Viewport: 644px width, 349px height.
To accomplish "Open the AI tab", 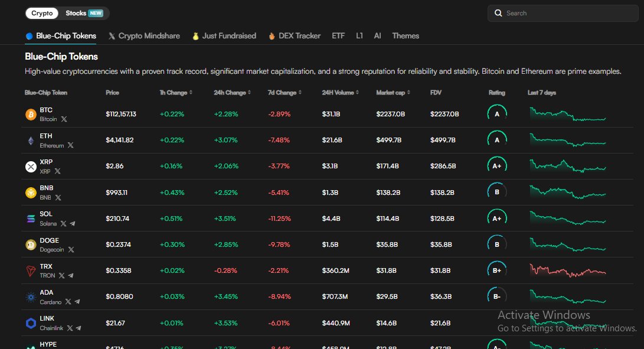I will coord(377,36).
